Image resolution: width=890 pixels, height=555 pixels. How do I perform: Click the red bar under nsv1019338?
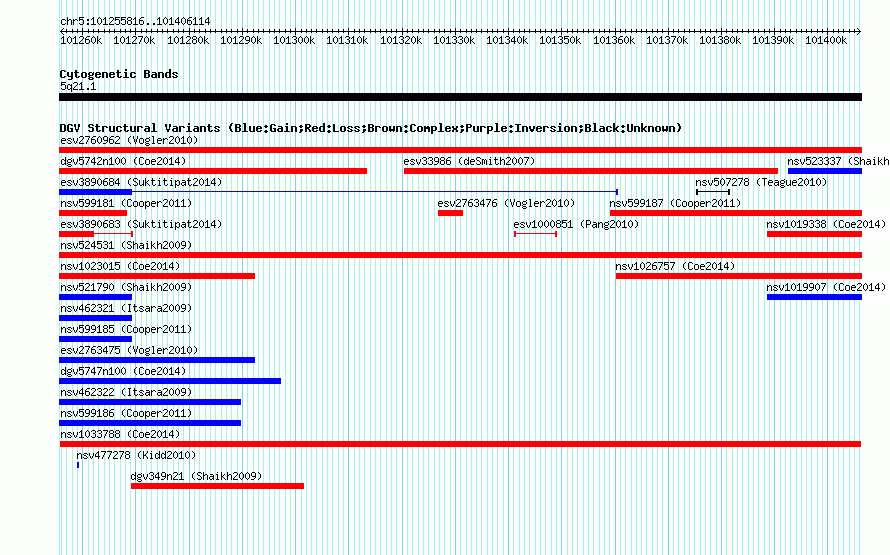coord(814,234)
